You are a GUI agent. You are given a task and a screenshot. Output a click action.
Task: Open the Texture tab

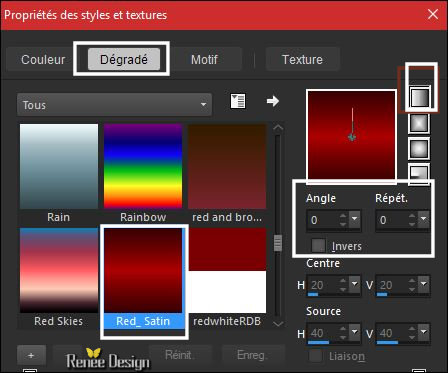[302, 60]
